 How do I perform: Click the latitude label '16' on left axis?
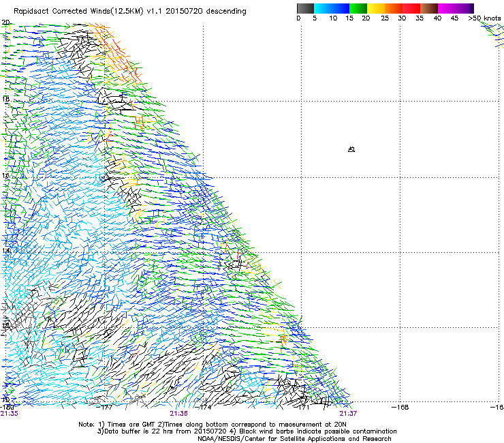(5, 176)
